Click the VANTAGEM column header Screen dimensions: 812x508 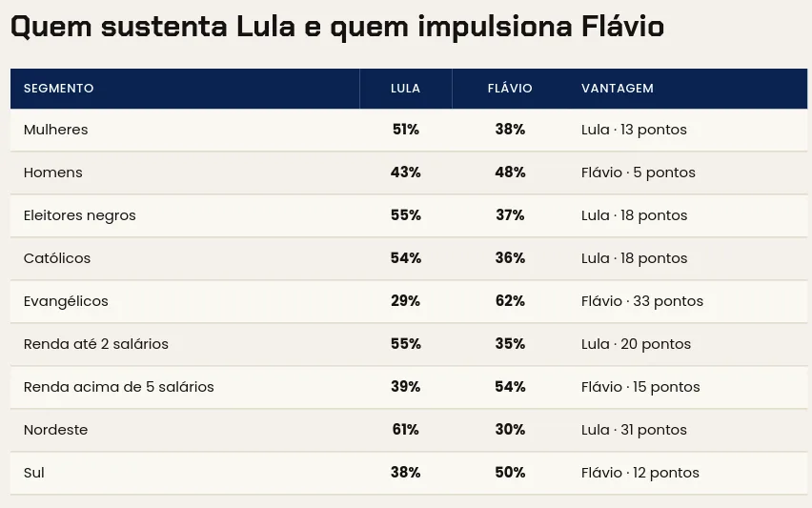coord(618,89)
